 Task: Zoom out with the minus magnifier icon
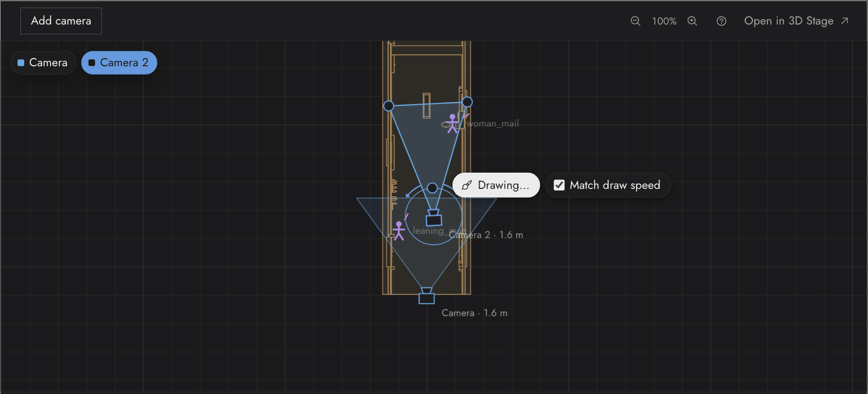coord(635,21)
